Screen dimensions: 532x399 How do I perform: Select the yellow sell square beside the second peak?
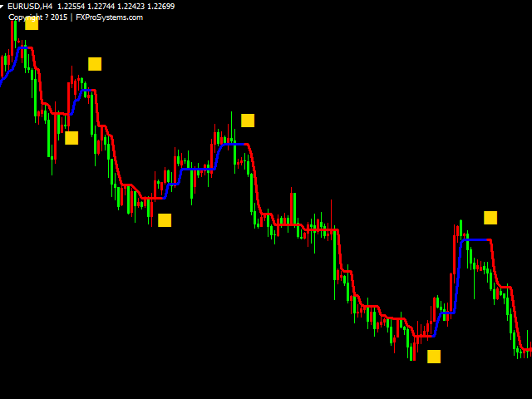coord(95,64)
